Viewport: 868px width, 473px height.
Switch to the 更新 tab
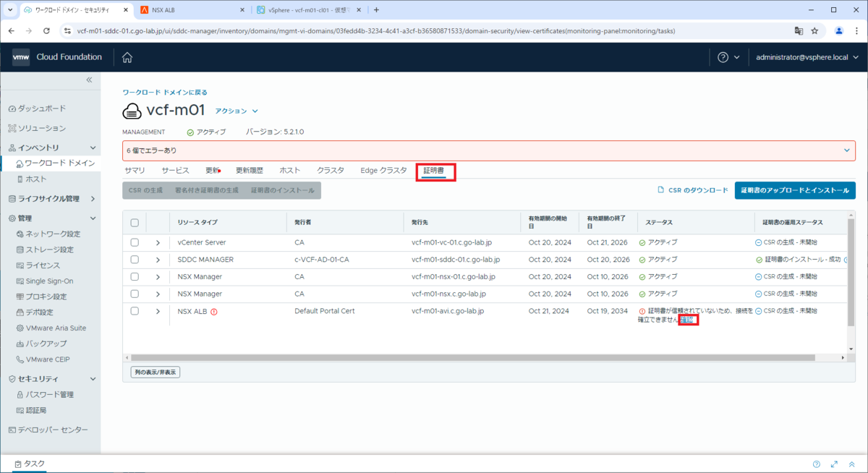(x=212, y=171)
